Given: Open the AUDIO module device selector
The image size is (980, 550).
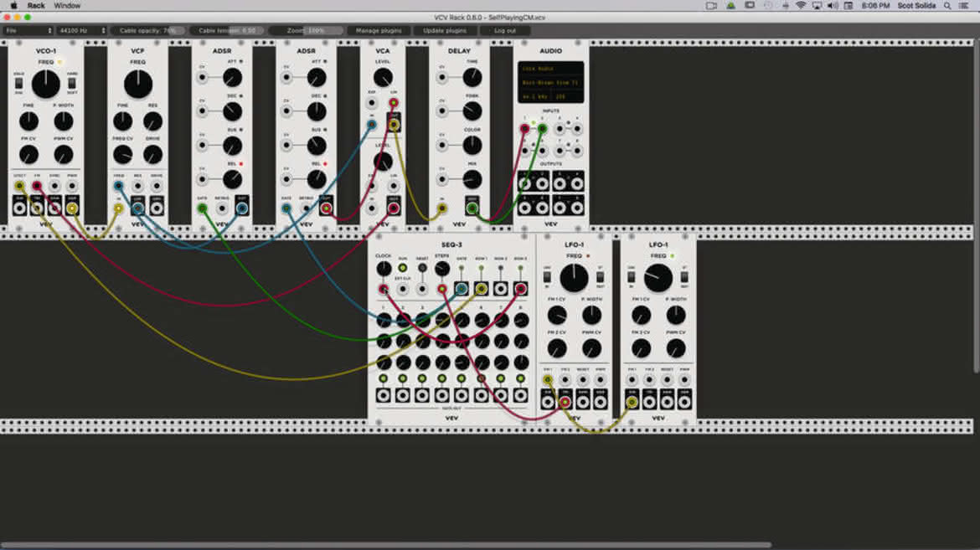Looking at the screenshot, I should click(x=550, y=83).
